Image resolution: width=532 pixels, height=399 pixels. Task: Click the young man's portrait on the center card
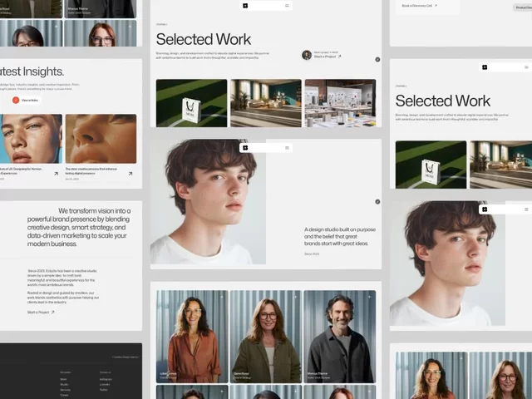pos(208,201)
